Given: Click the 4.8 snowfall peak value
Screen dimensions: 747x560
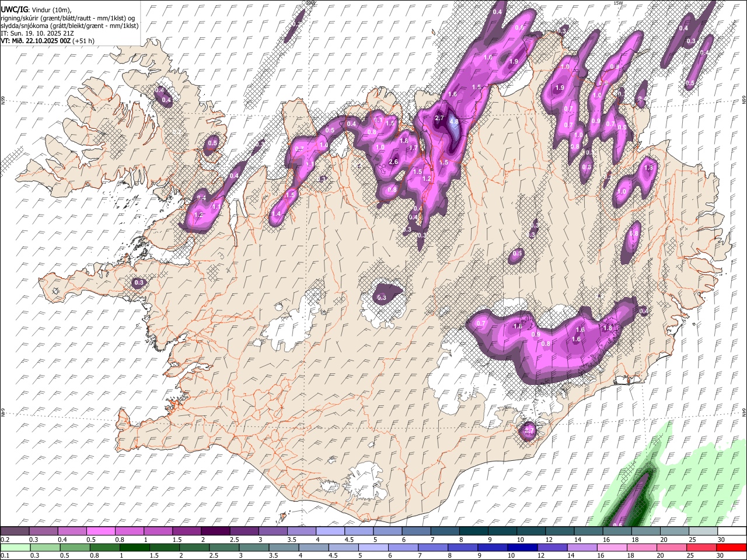Looking at the screenshot, I should pyautogui.click(x=454, y=121).
